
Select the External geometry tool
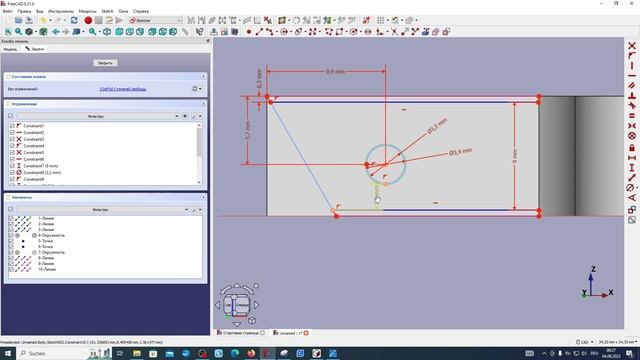point(425,31)
